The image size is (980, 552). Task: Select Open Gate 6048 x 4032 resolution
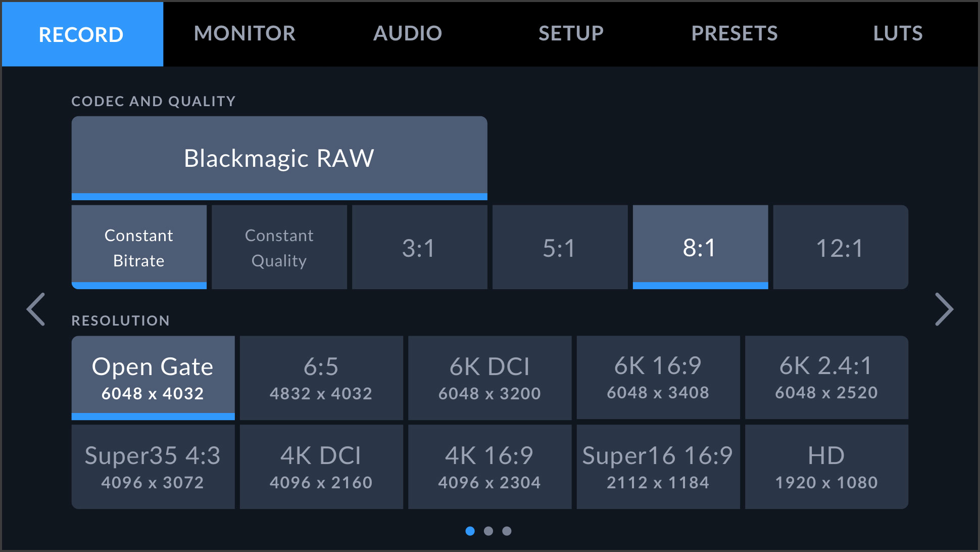click(153, 378)
